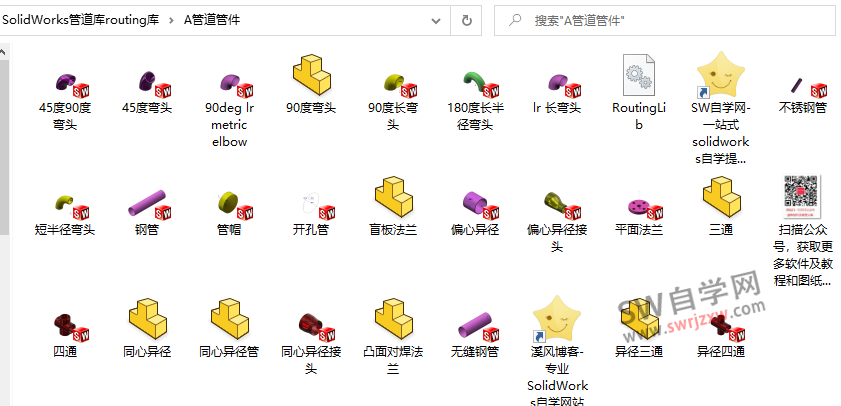Select the 短半径弯头 part icon
Image resolution: width=841 pixels, height=406 pixels.
[x=71, y=207]
